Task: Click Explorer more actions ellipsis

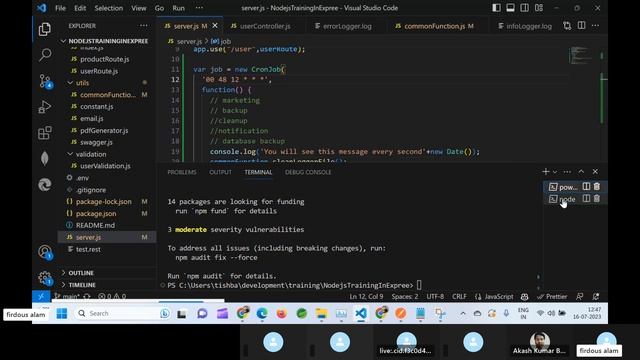Action: coord(144,26)
